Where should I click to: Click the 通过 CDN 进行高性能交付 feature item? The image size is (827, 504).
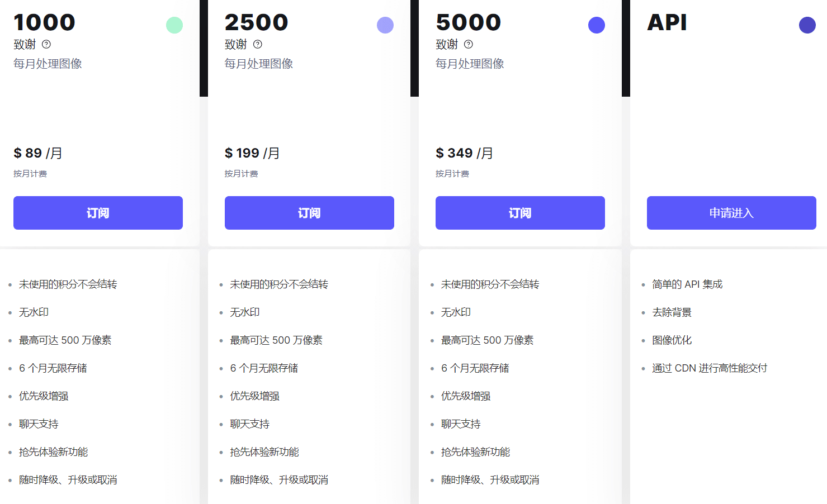[x=710, y=368]
